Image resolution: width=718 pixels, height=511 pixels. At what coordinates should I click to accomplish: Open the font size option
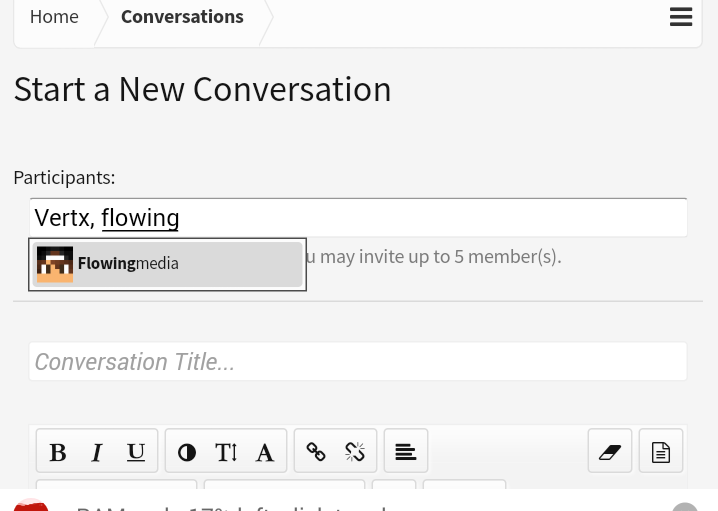226,452
